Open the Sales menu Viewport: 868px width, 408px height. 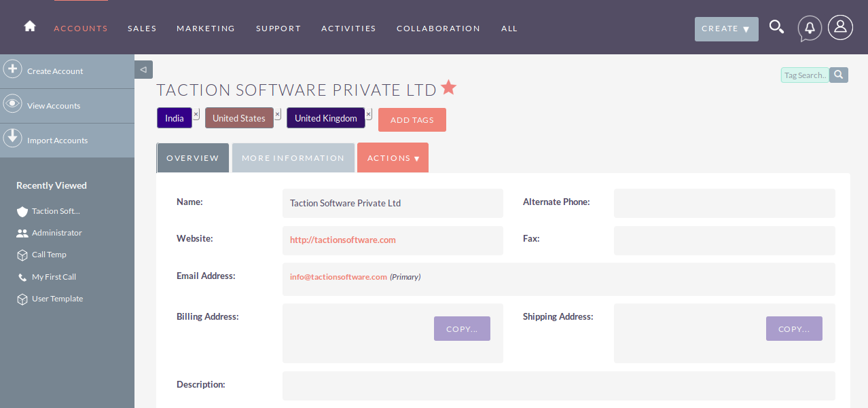tap(142, 29)
